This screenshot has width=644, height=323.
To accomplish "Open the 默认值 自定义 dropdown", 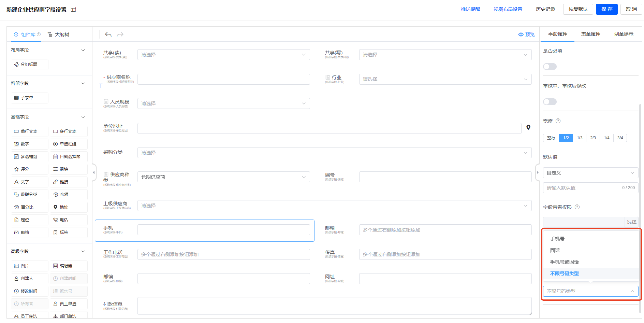I will [591, 173].
